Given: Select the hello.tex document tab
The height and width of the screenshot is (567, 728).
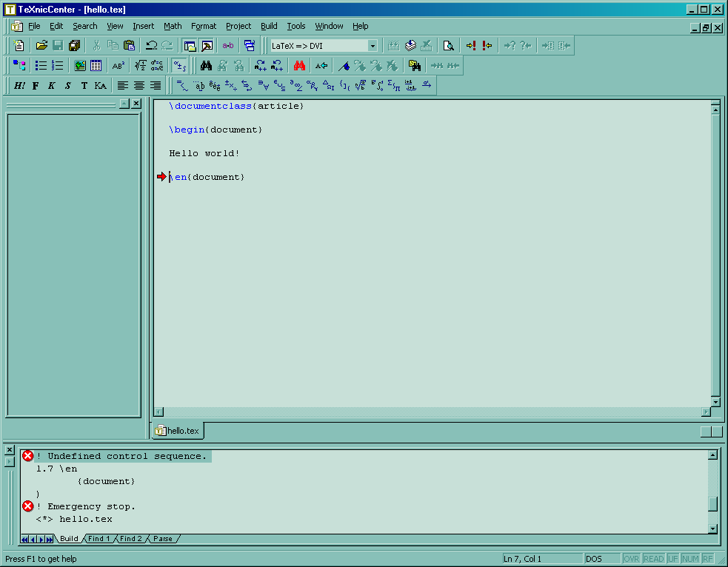Looking at the screenshot, I should coord(177,431).
